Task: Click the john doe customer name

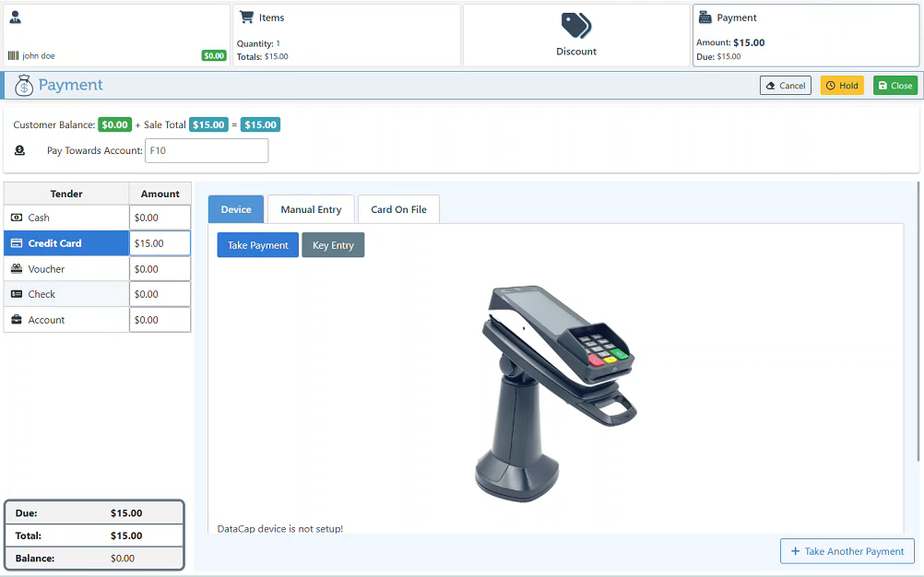Action: (39, 56)
